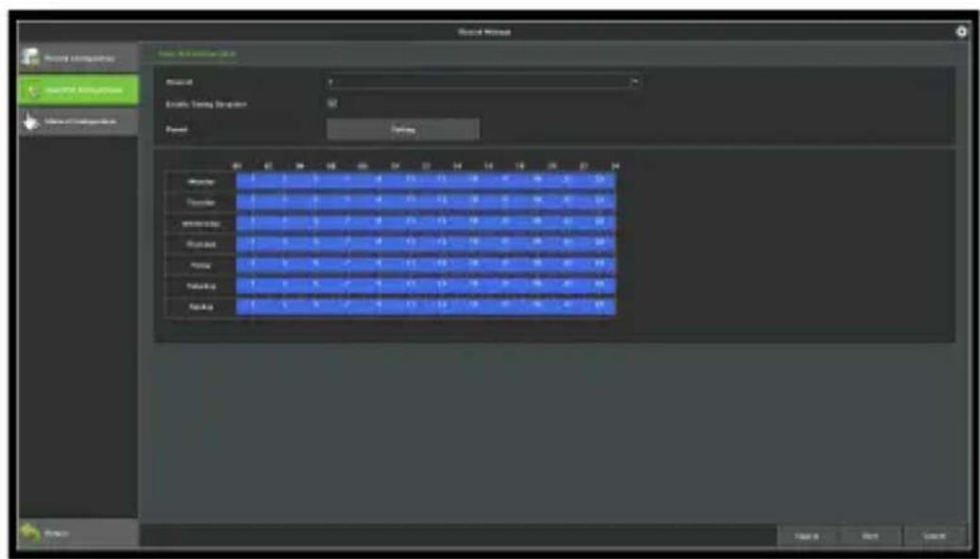The width and height of the screenshot is (980, 559).
Task: Open the sidebar item with hand icon
Action: click(x=78, y=122)
